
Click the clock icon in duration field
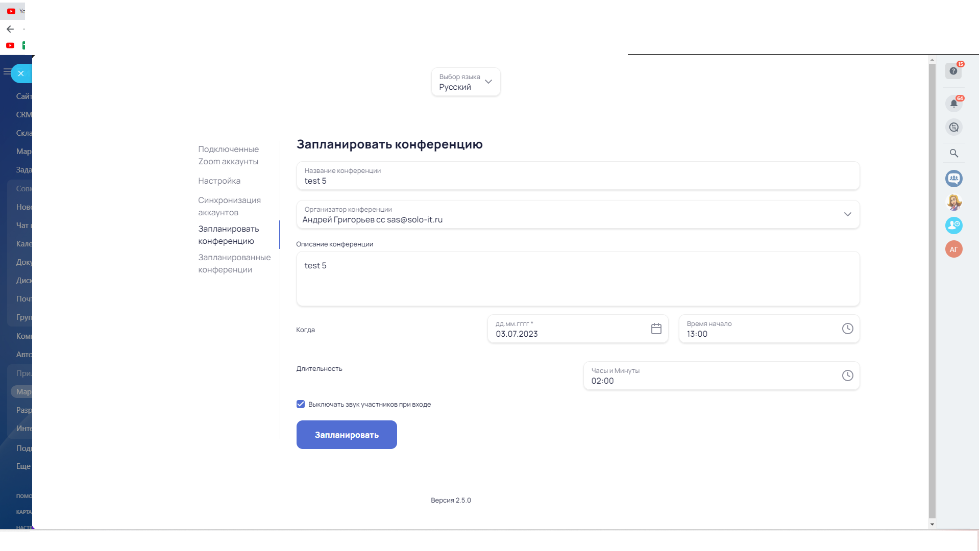tap(847, 376)
